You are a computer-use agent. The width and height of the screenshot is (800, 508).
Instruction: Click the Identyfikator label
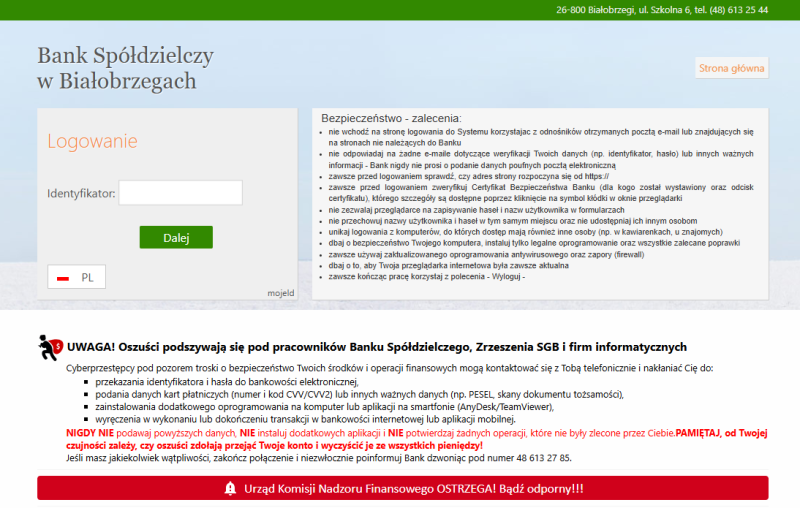[x=81, y=193]
